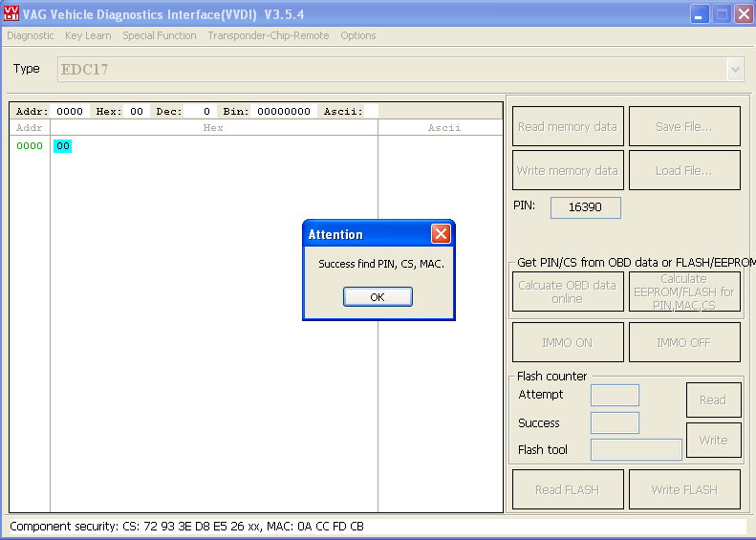
Task: Click the Flash counter Write button
Action: point(713,441)
